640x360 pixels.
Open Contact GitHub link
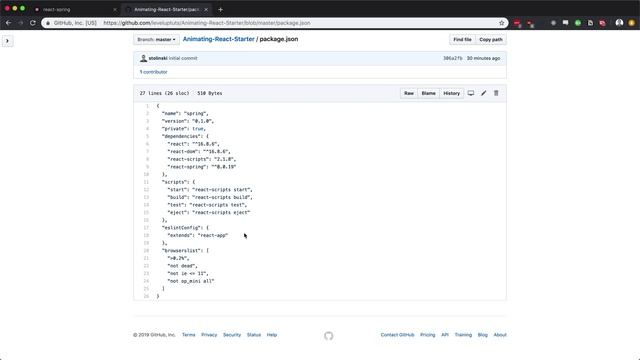(397, 335)
